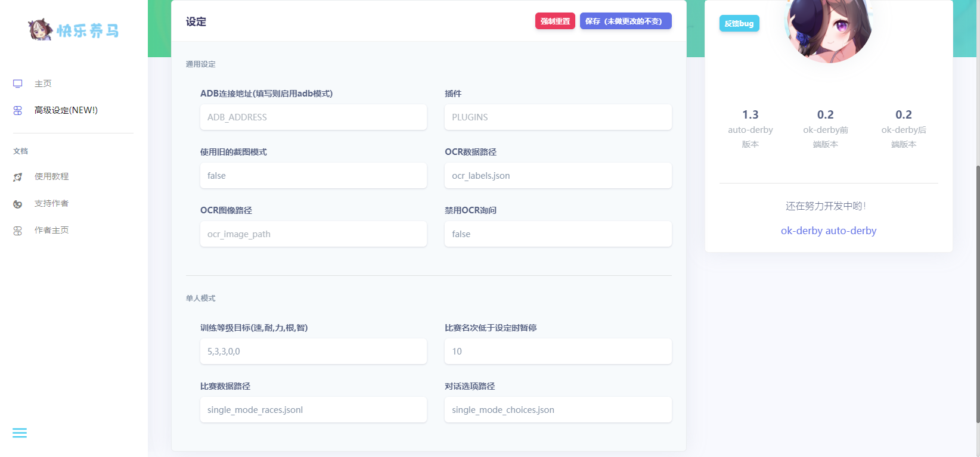Image resolution: width=980 pixels, height=457 pixels.
Task: Toggle the sidebar hamburger menu icon
Action: point(20,433)
